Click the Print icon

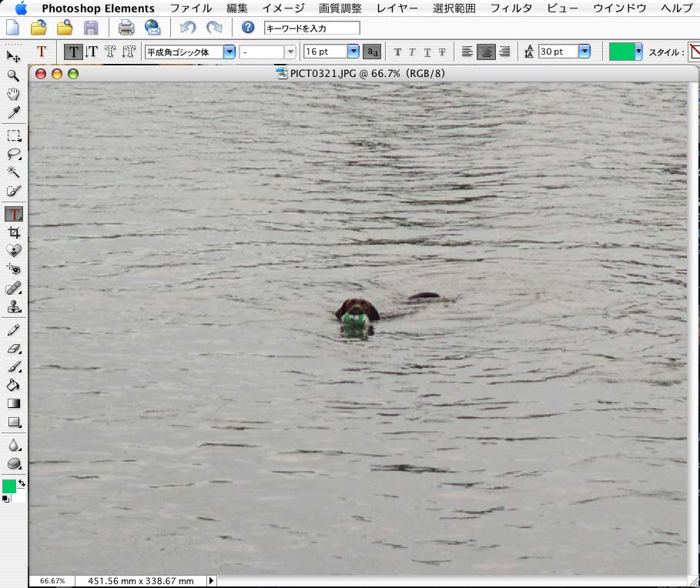tap(126, 28)
